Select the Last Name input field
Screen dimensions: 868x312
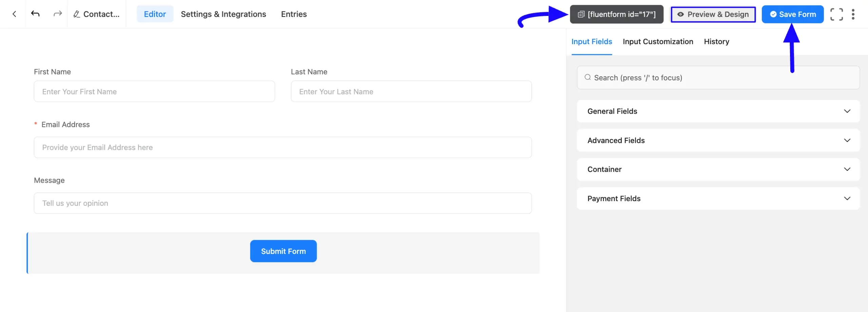pyautogui.click(x=411, y=91)
